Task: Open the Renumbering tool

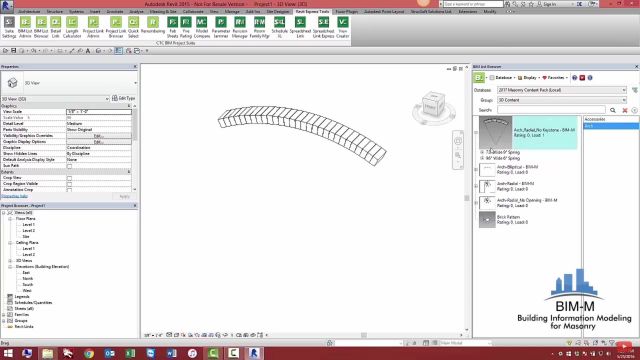Action: (x=153, y=27)
